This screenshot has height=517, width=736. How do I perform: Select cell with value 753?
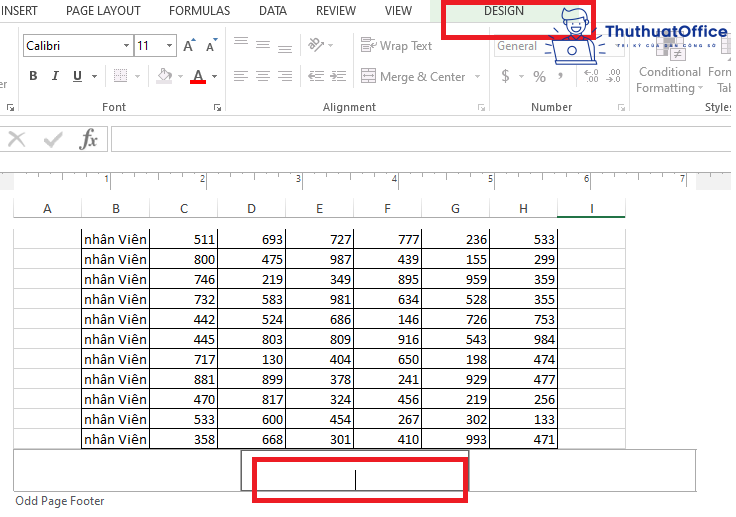tap(523, 319)
